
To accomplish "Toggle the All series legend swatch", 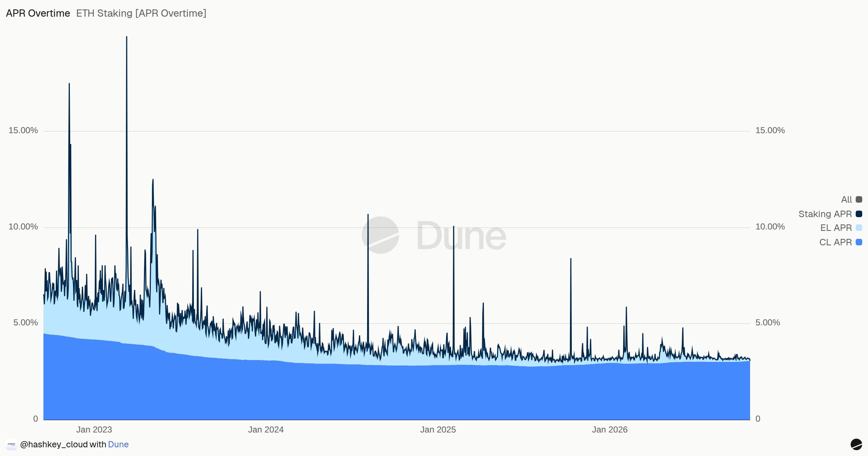I will (859, 199).
